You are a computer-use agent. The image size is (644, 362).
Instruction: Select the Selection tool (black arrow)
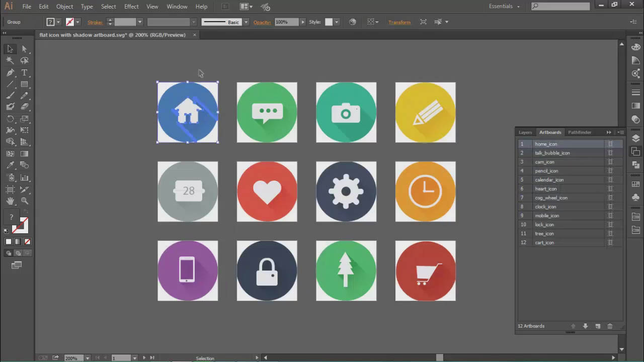[x=10, y=49]
